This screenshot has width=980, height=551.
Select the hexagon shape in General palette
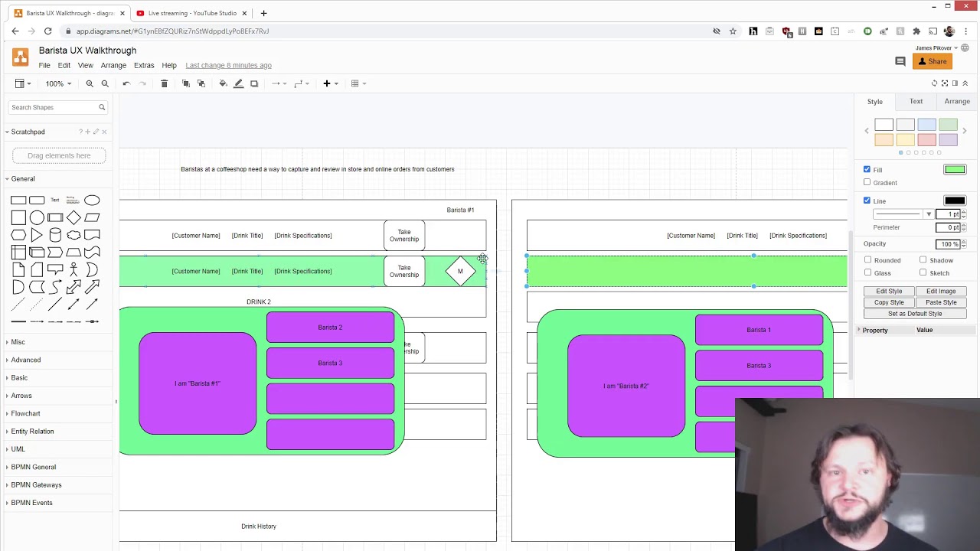(18, 236)
